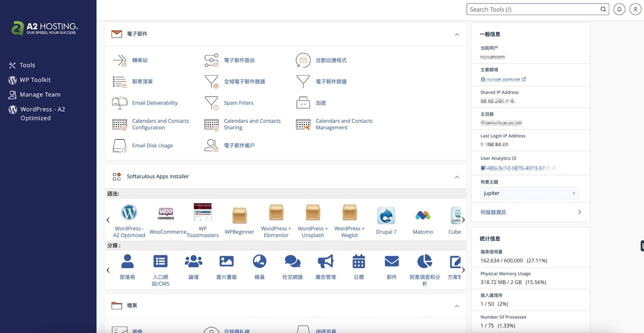Click the Spam Filters link text
Screen dimensions: 644x333
click(239, 103)
